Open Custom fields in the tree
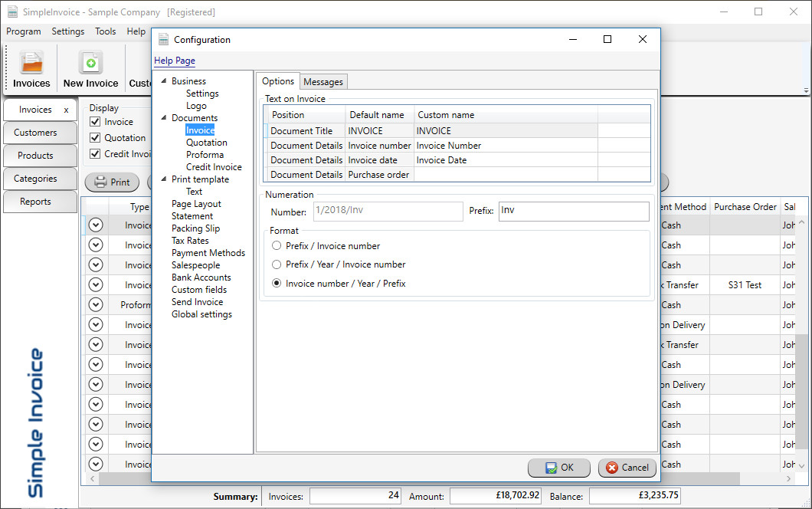Screen dimensions: 812x509 199,290
